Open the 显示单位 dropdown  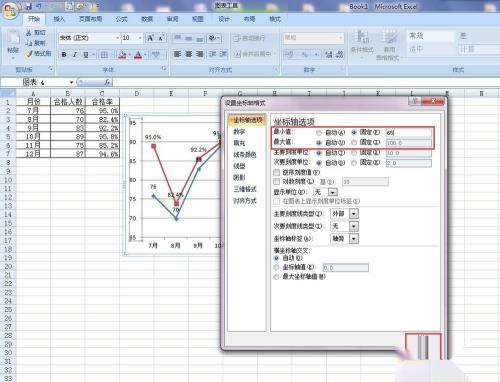(x=332, y=192)
